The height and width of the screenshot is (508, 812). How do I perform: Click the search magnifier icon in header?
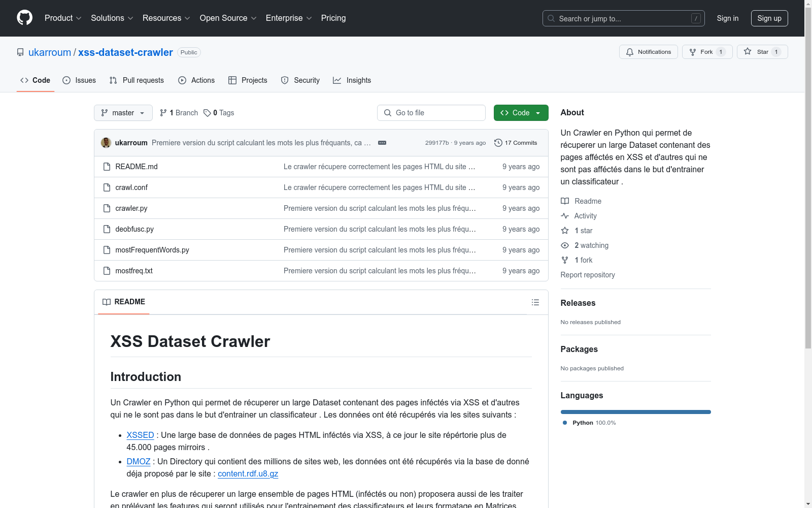[551, 18]
